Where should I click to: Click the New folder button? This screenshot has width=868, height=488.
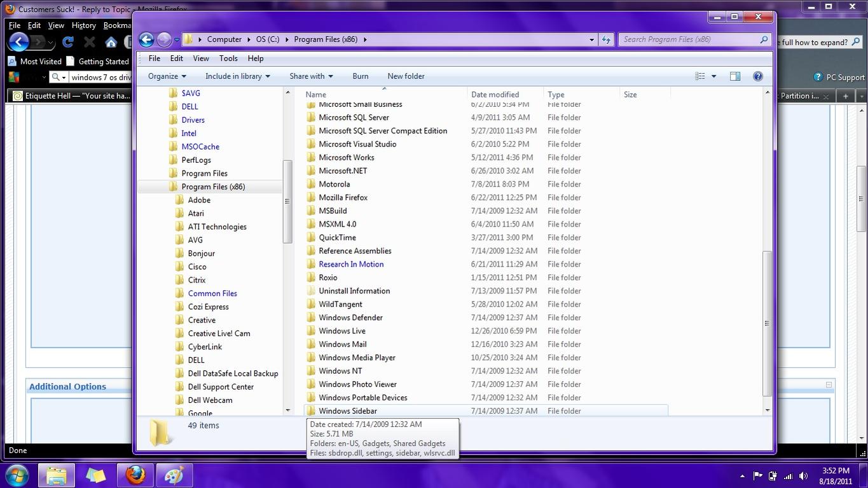[406, 76]
